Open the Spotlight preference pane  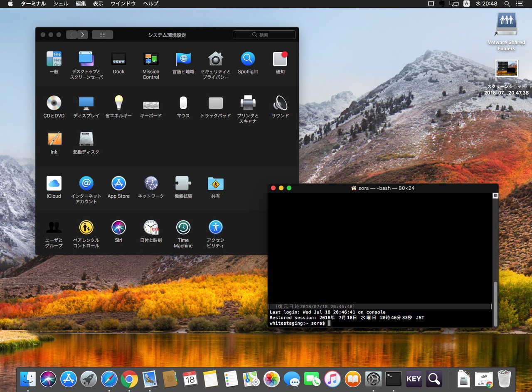pos(248,59)
